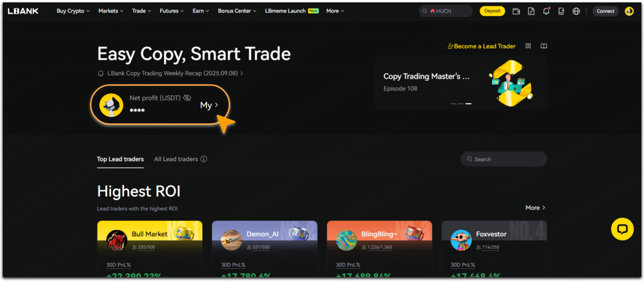
Task: Open the language globe icon
Action: coord(576,11)
